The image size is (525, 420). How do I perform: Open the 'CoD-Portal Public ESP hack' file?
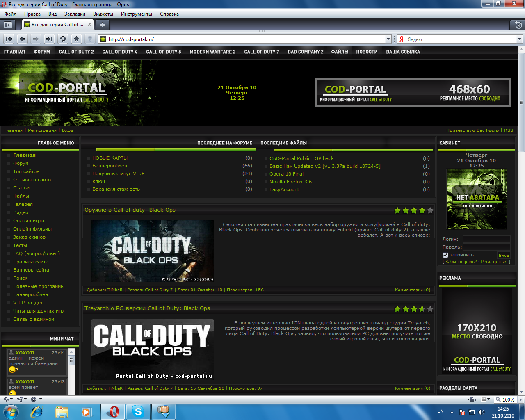[301, 158]
